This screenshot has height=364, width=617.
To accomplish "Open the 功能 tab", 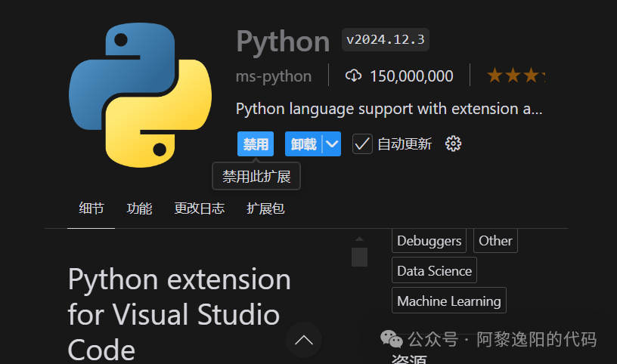I will pyautogui.click(x=139, y=208).
